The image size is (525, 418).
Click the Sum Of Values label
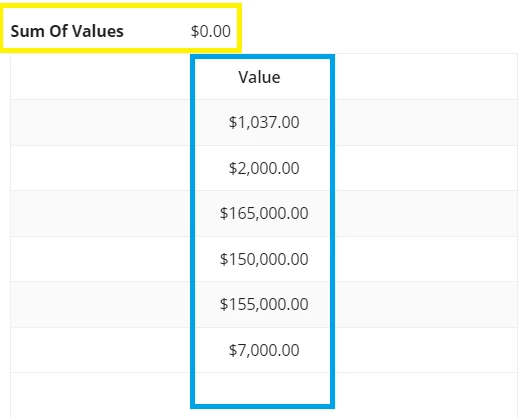point(67,31)
